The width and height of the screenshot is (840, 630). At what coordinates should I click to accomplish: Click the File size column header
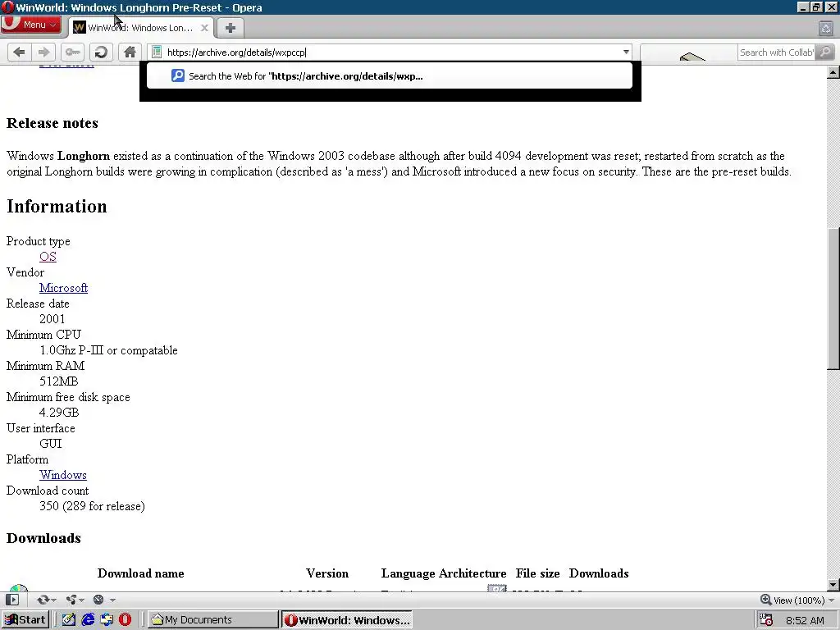click(538, 573)
